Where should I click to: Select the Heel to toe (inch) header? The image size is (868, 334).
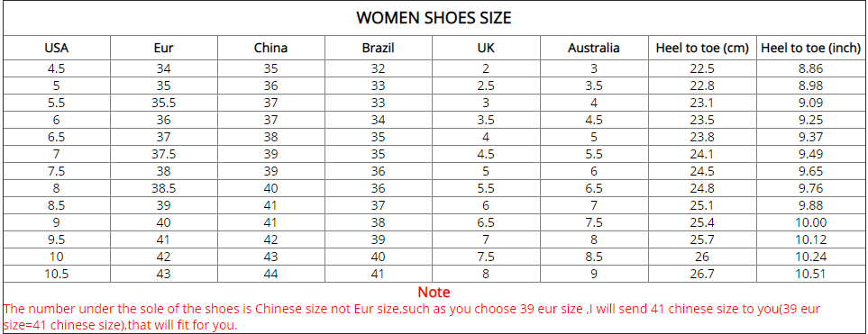tap(811, 48)
